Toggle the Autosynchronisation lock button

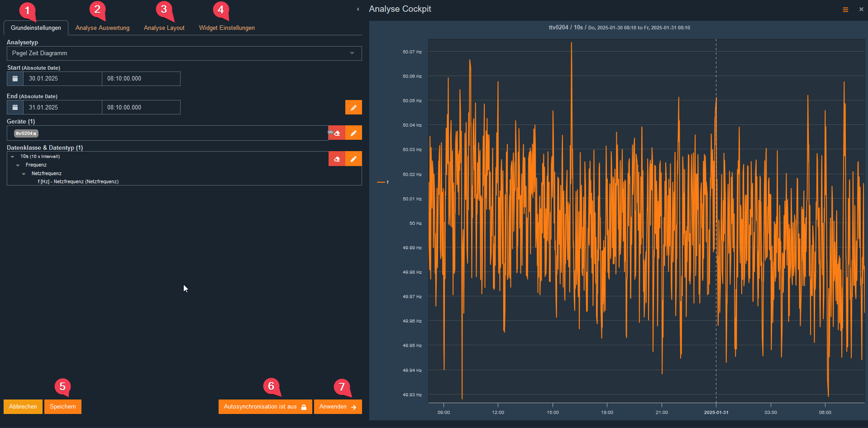(265, 407)
